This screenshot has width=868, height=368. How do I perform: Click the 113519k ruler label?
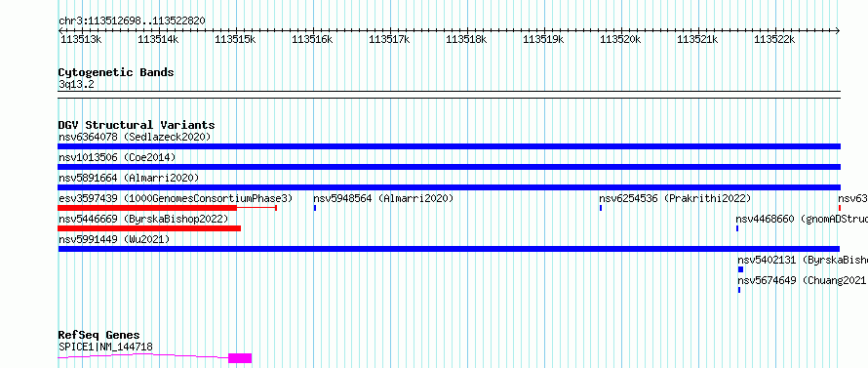[x=543, y=39]
